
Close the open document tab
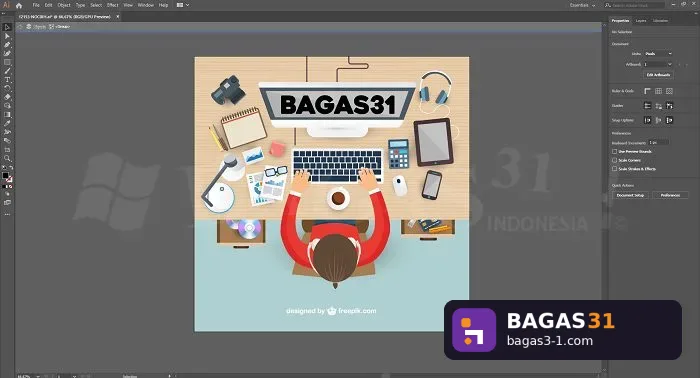click(118, 17)
